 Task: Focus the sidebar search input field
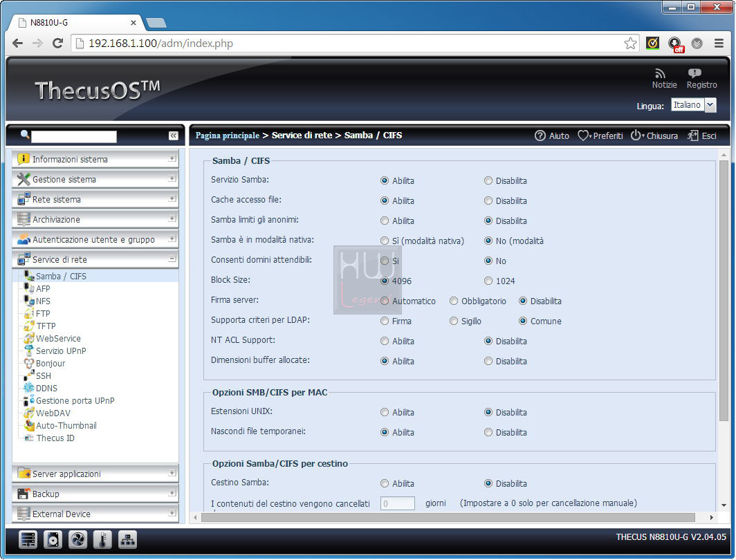tap(74, 136)
